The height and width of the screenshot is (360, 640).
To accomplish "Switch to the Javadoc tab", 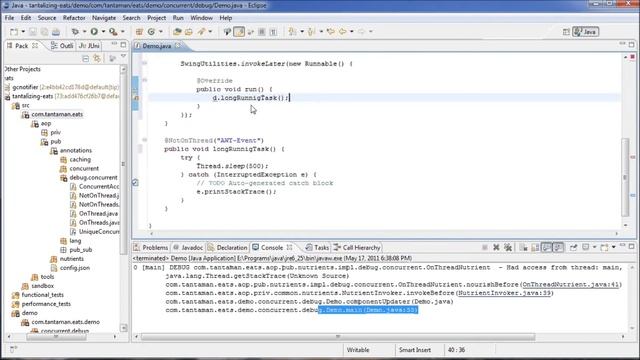I will [x=188, y=247].
